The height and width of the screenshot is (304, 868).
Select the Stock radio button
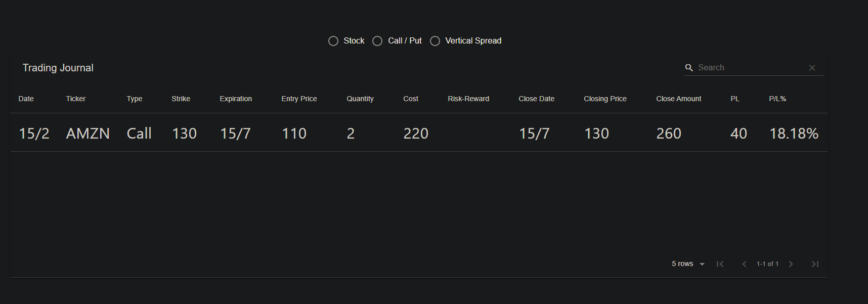[333, 40]
